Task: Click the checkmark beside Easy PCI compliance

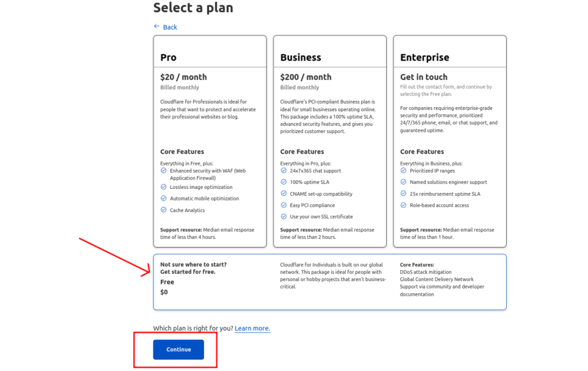Action: click(x=284, y=205)
